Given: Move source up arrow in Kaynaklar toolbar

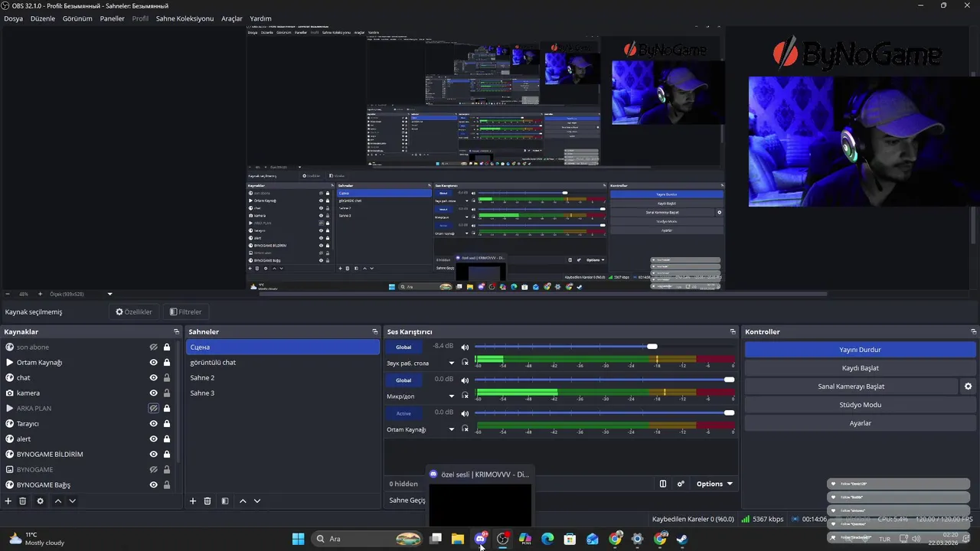Looking at the screenshot, I should click(57, 501).
